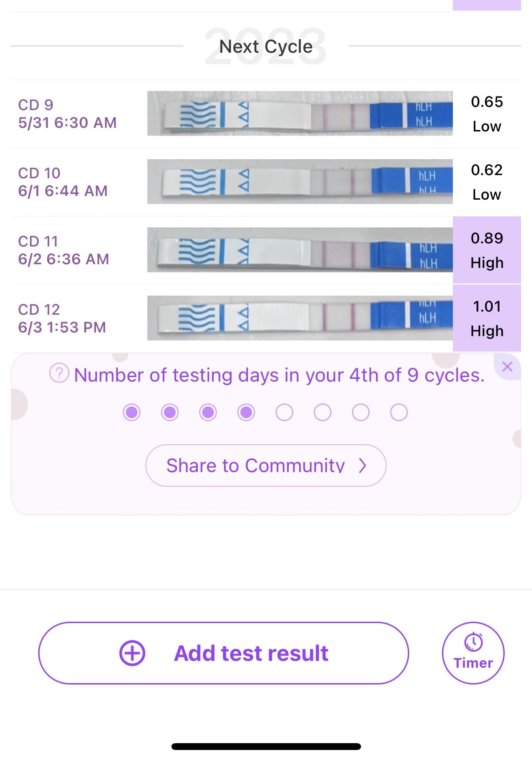
Task: Tap the 0.65 Low result value
Action: [487, 102]
